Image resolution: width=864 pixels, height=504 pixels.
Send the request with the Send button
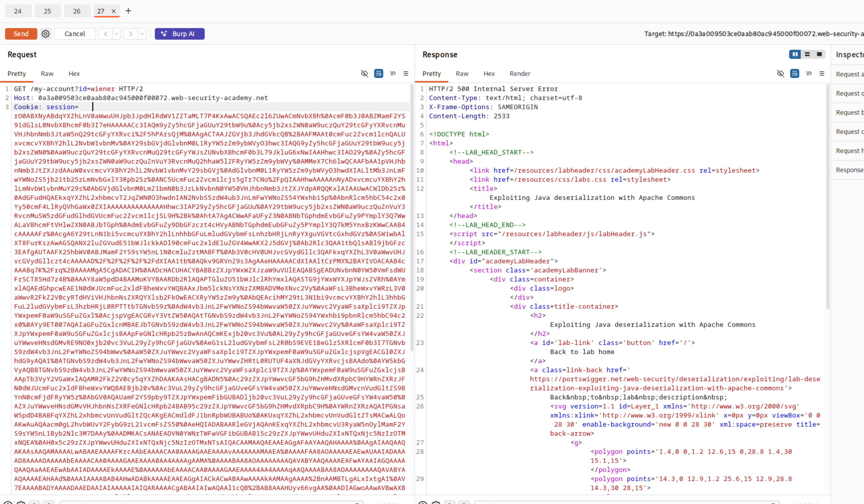(x=21, y=34)
